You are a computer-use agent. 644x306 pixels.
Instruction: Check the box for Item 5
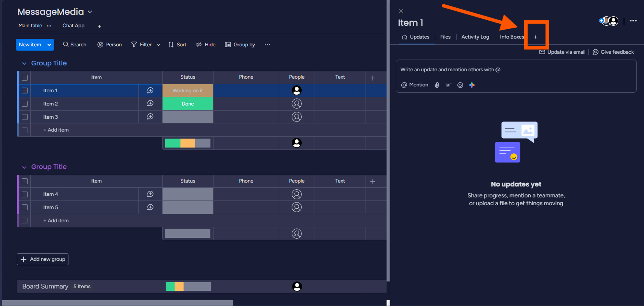25,207
